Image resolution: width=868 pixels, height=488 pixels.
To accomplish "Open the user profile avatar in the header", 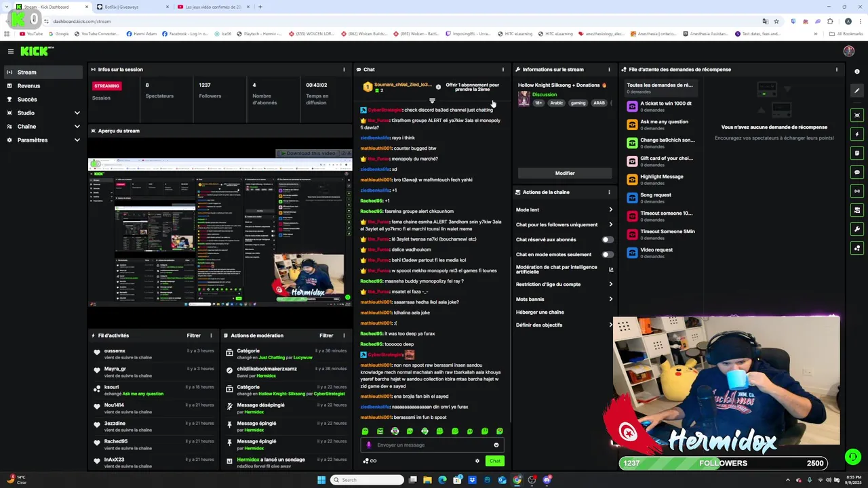I will click(x=848, y=51).
